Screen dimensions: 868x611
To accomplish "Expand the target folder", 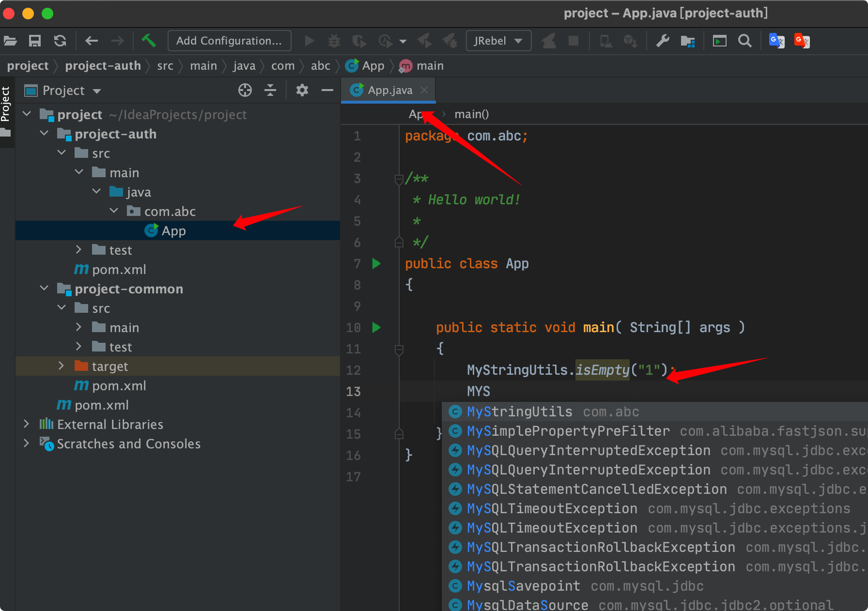I will tap(61, 366).
